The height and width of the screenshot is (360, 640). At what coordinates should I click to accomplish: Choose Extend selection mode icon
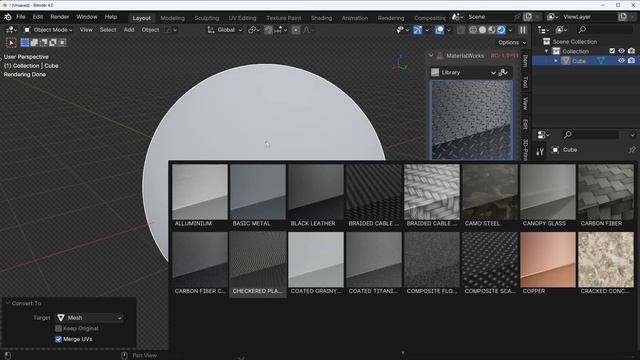coord(34,42)
